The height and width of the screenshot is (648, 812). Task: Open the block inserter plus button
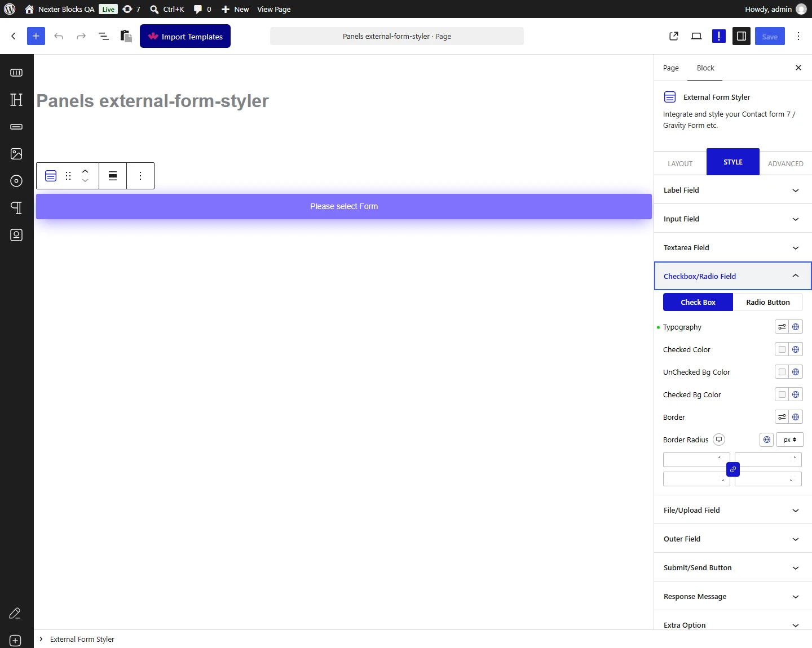36,36
